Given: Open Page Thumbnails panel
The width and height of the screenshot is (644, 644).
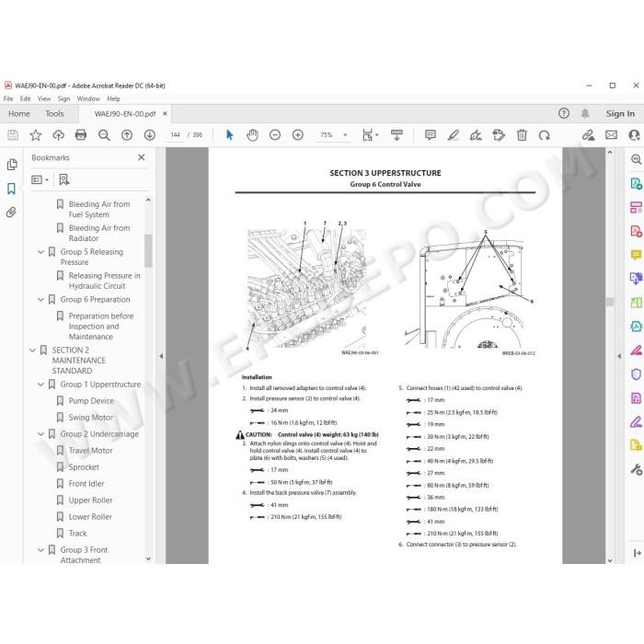Looking at the screenshot, I should 12,165.
